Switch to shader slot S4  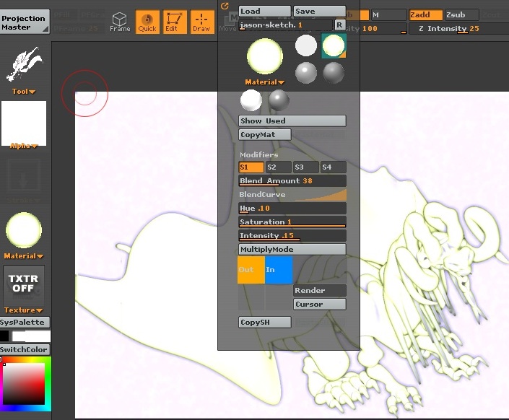click(x=334, y=167)
